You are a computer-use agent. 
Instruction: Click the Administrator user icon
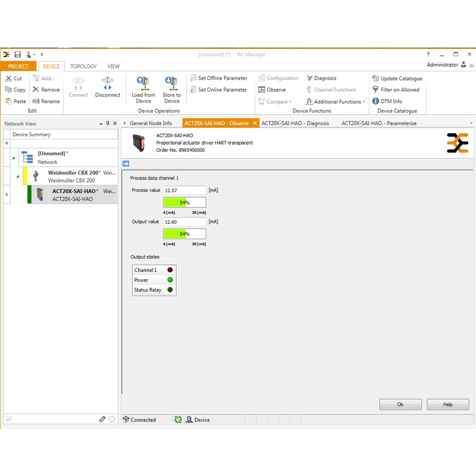tap(464, 64)
